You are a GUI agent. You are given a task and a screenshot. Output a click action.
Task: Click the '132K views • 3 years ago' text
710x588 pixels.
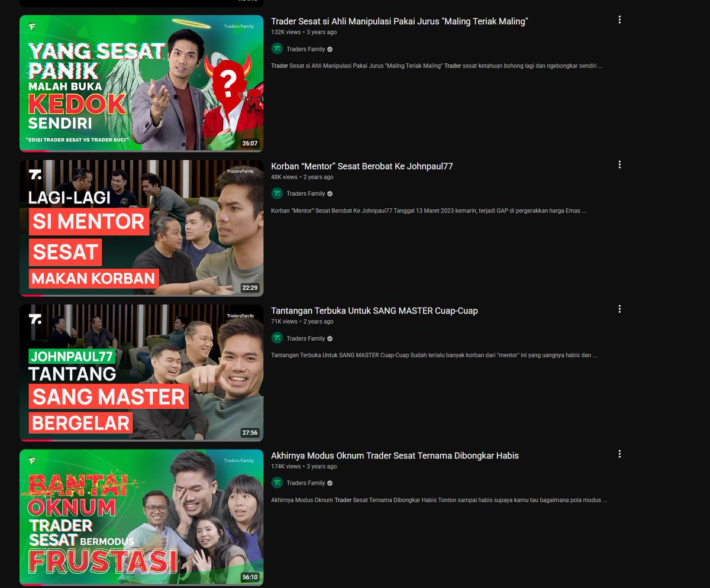point(304,32)
